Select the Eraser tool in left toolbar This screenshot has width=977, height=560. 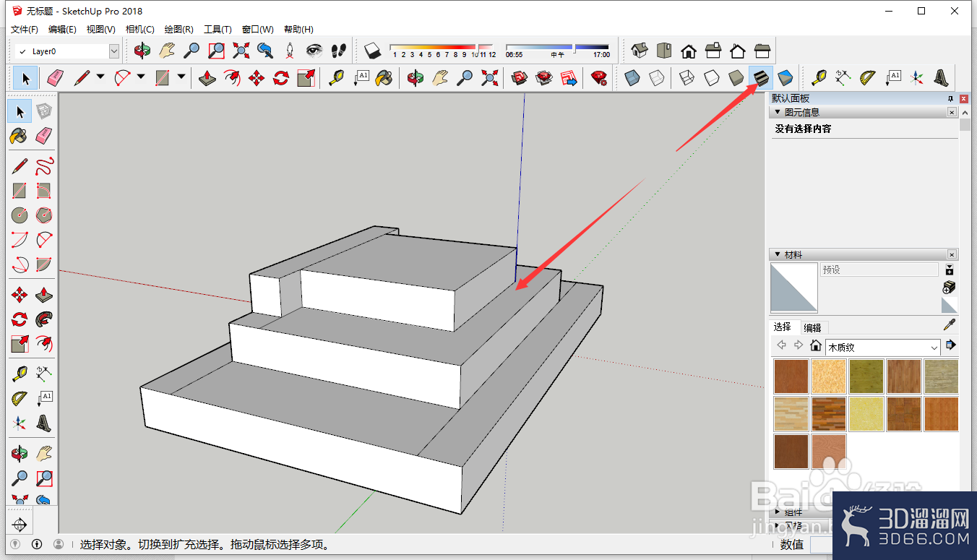(43, 135)
